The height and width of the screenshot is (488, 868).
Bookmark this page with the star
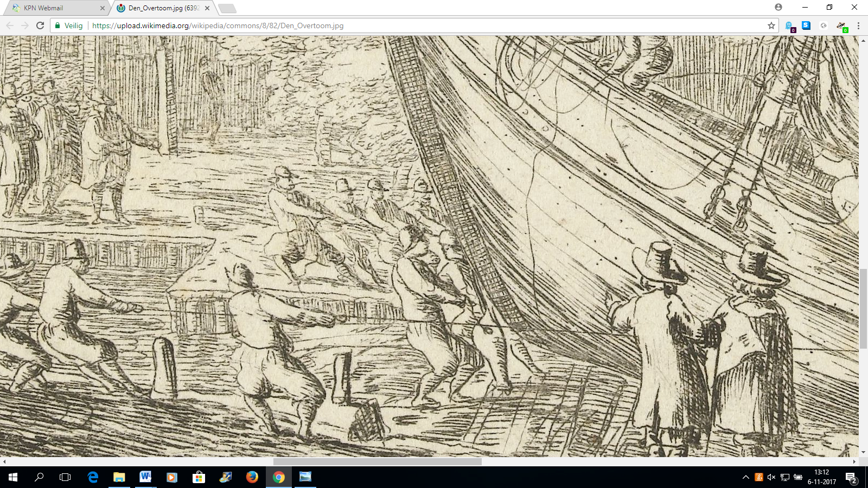(x=771, y=25)
